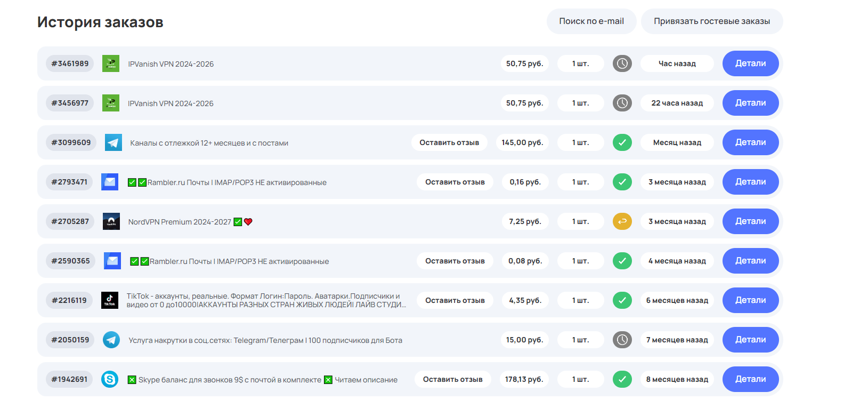This screenshot has width=868, height=408.
Task: Click the yellow refund status icon
Action: tap(622, 221)
